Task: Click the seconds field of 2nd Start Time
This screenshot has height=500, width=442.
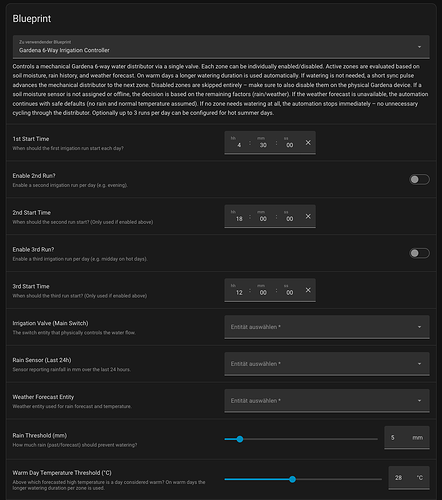Action: coord(289,216)
